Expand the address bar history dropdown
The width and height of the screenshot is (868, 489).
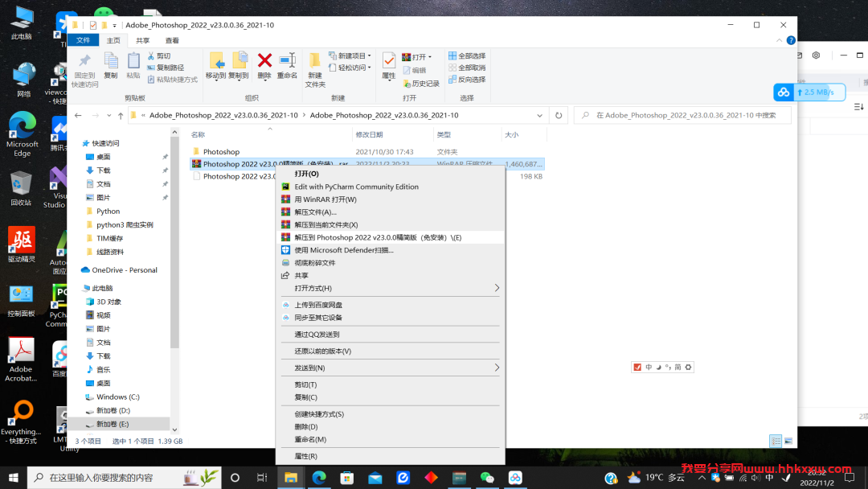[x=539, y=115]
